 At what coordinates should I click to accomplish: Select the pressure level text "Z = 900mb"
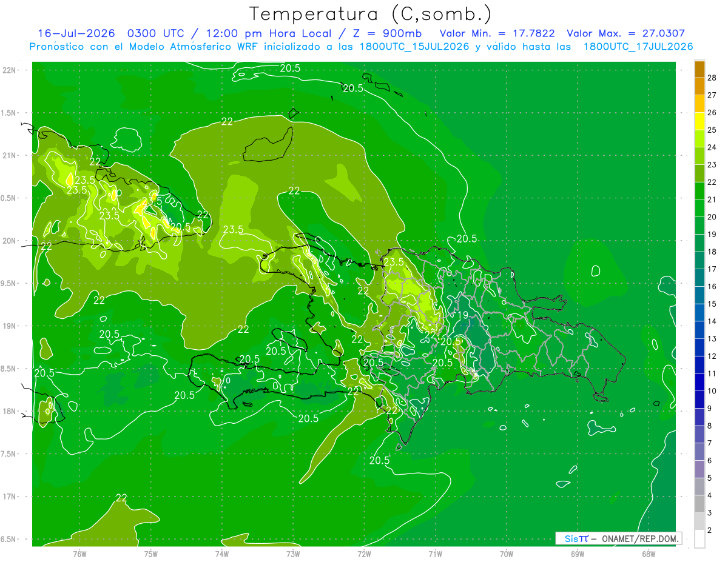coord(386,33)
